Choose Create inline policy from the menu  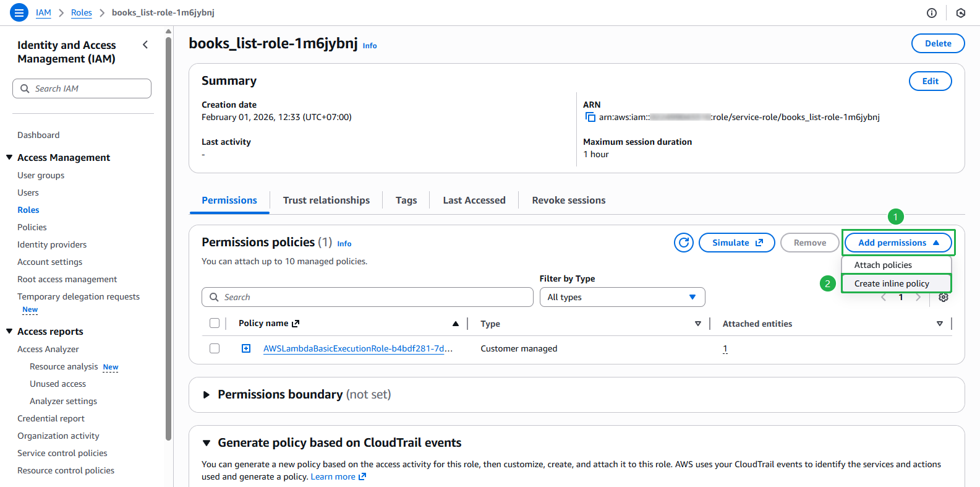[897, 283]
